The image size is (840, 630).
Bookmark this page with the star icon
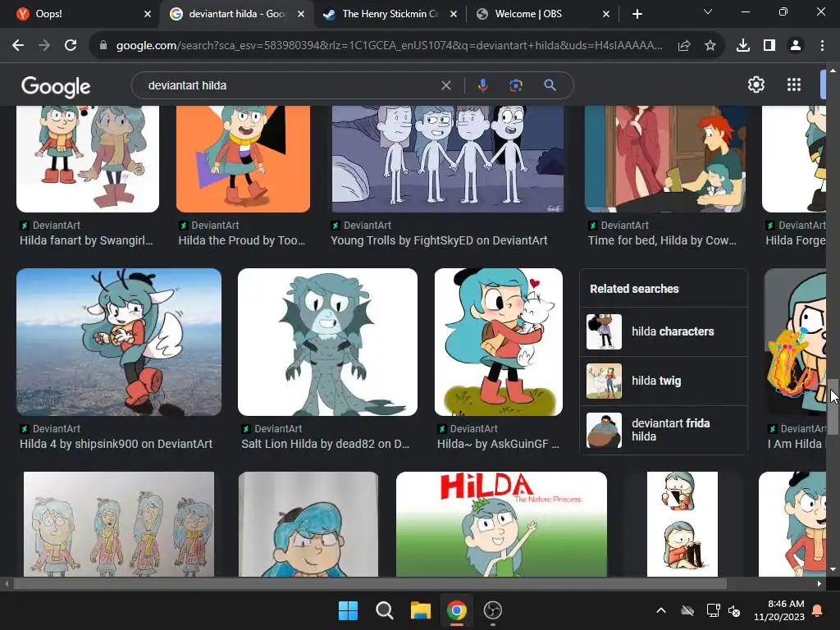point(710,46)
